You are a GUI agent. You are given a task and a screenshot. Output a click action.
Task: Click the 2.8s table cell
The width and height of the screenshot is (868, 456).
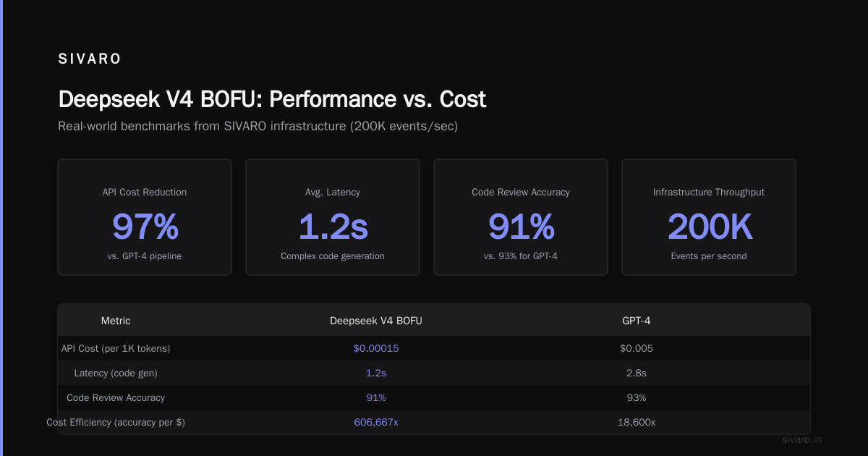click(x=637, y=373)
